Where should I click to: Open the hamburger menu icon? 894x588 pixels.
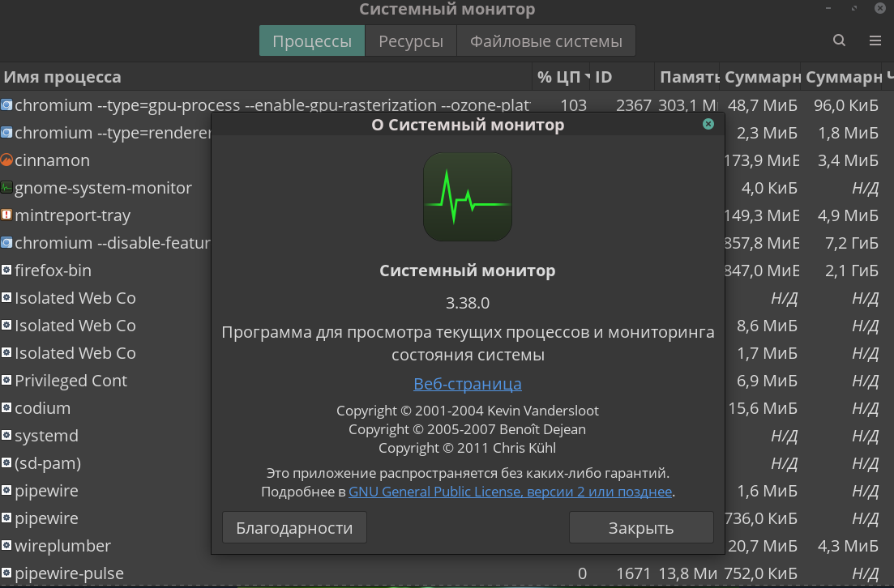(x=875, y=40)
